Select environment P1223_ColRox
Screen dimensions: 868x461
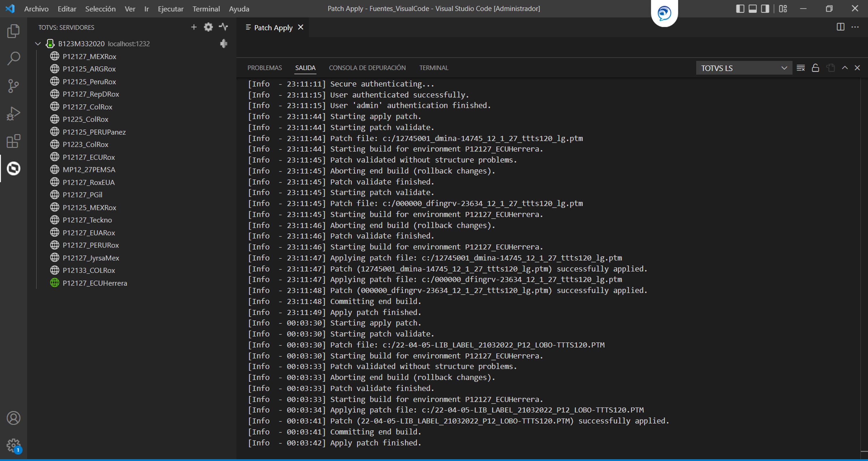point(86,145)
